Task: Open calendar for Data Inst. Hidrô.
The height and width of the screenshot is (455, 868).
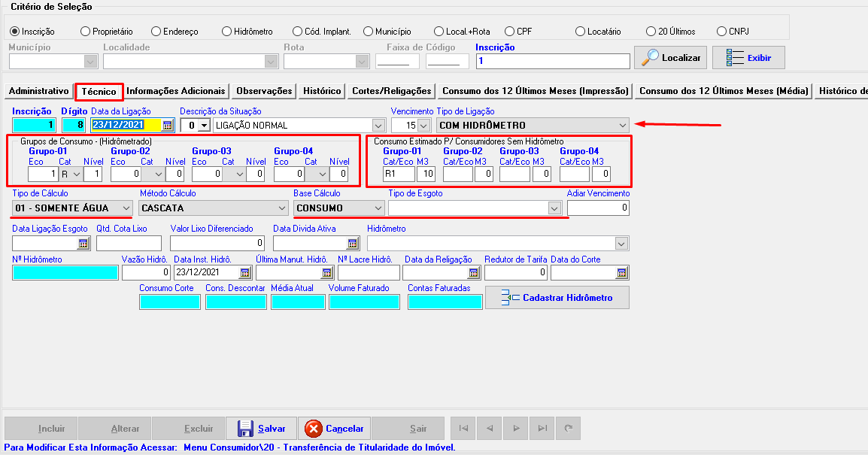Action: click(244, 272)
